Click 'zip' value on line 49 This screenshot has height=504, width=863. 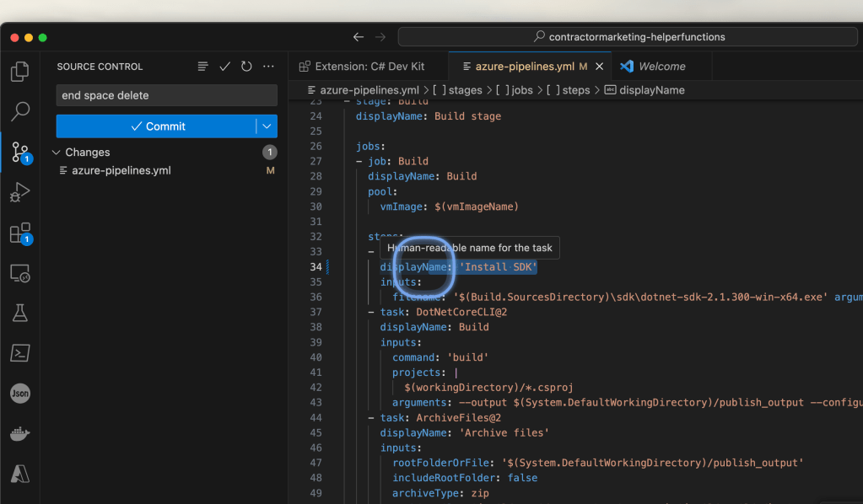point(480,494)
